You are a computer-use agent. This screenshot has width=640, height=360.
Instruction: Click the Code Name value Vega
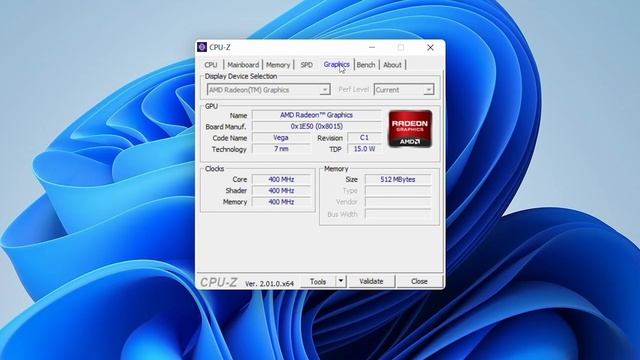tap(281, 138)
